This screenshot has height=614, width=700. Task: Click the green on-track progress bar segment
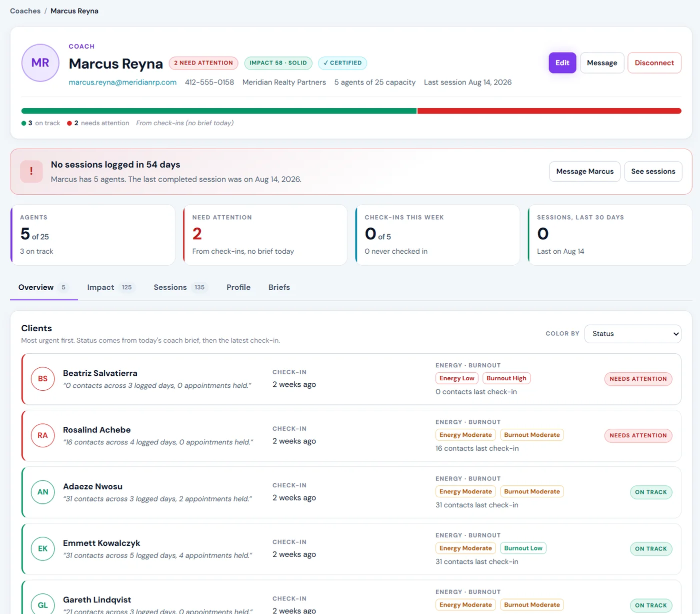tap(219, 111)
